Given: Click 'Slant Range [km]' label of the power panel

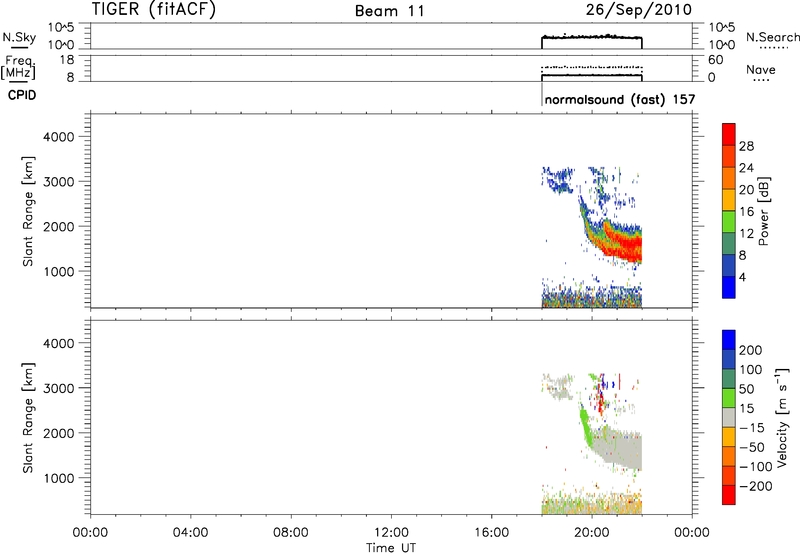Looking at the screenshot, I should pos(28,211).
